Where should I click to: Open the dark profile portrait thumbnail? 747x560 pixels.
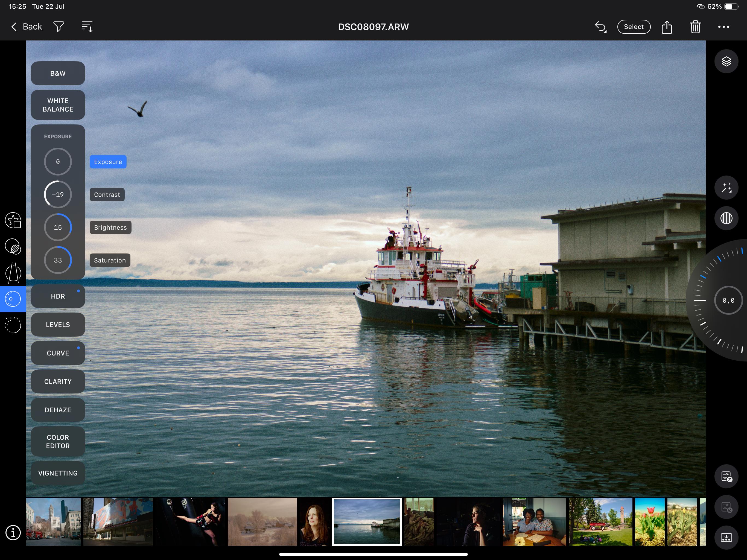[x=468, y=521]
